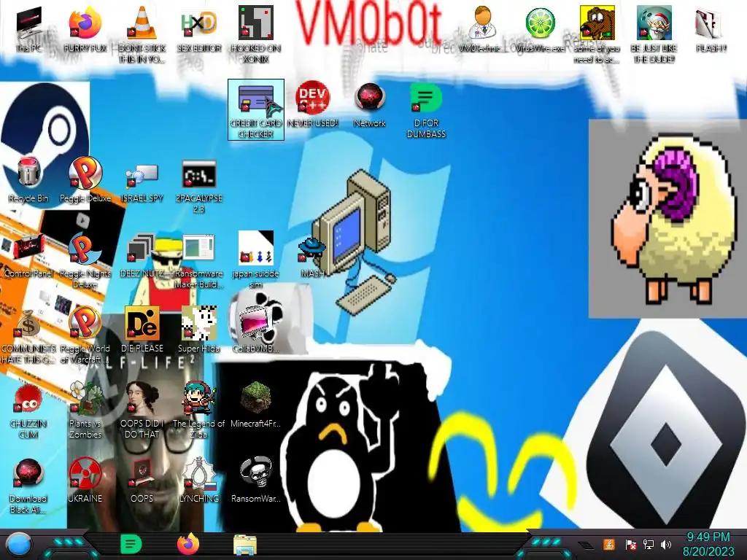Open the Plants vs Zombies shortcut

85,411
